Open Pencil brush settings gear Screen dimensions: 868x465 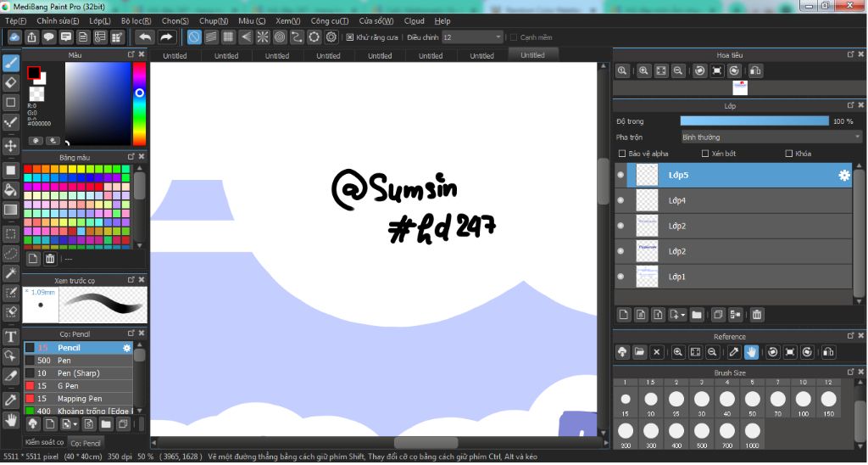tap(127, 348)
